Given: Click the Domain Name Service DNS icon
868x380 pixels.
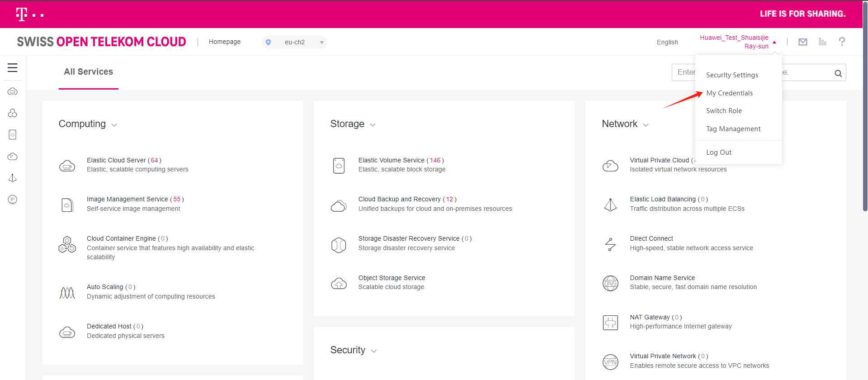Looking at the screenshot, I should (x=611, y=284).
